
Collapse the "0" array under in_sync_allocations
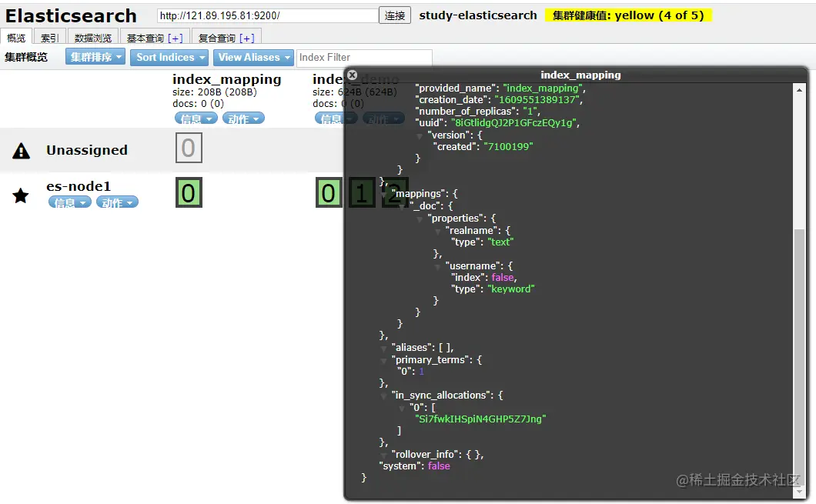click(402, 408)
